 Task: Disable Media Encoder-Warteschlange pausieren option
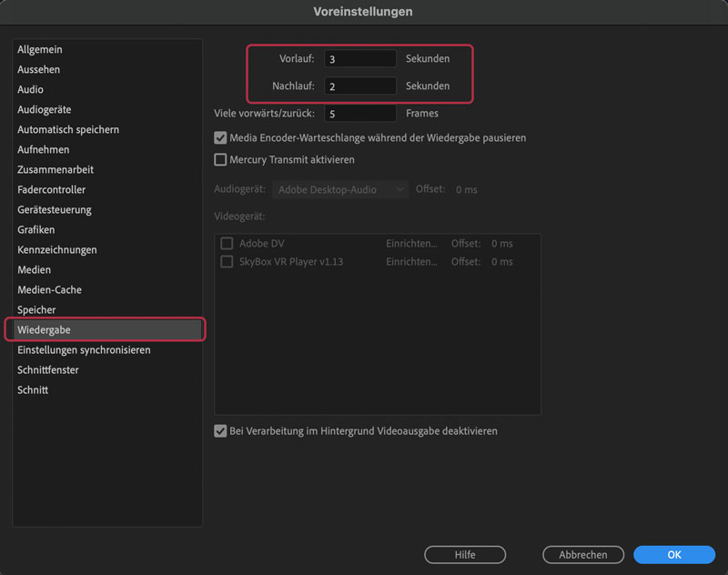pos(220,138)
